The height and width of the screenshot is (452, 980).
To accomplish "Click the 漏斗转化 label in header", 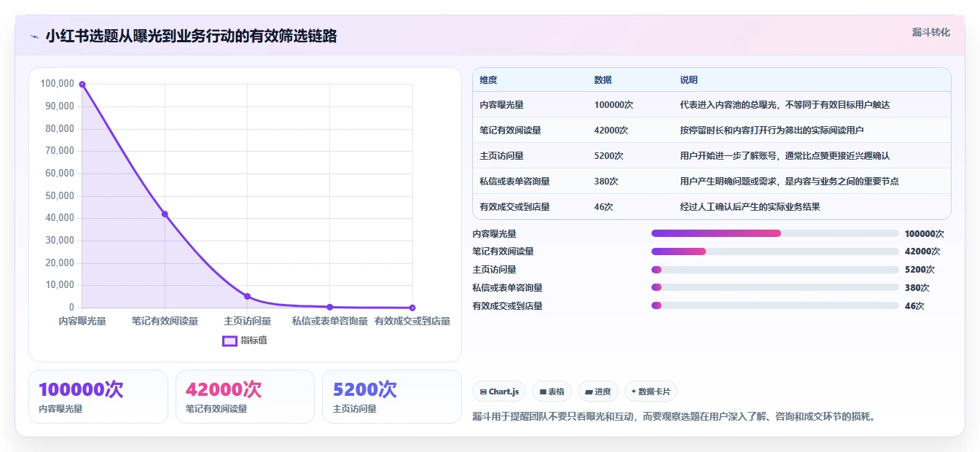I will [931, 32].
